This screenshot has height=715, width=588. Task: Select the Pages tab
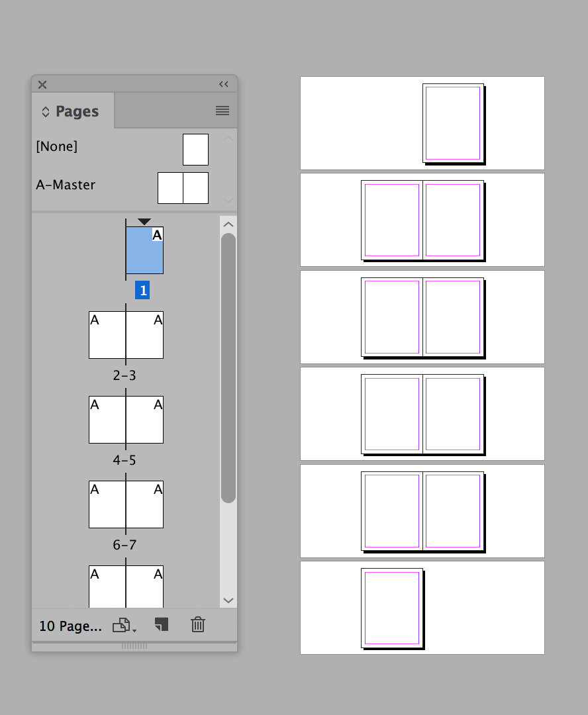click(77, 111)
